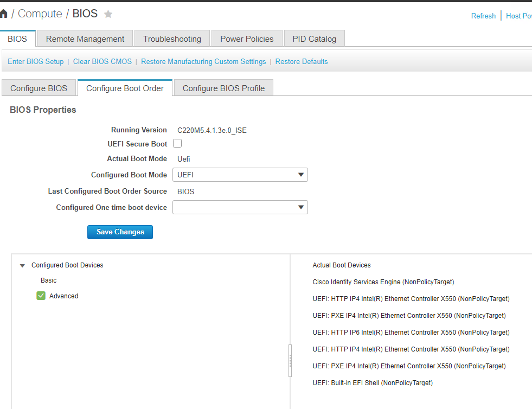Click the Running Version value C220M5.4.1.3e.0_ISE
Screen dimensions: 532x409
[x=212, y=130]
